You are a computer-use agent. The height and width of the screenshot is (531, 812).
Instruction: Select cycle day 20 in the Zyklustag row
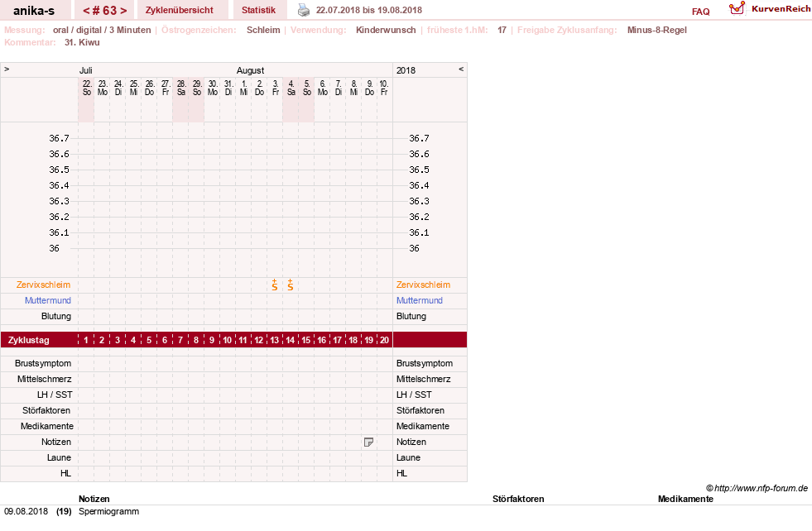(x=384, y=340)
